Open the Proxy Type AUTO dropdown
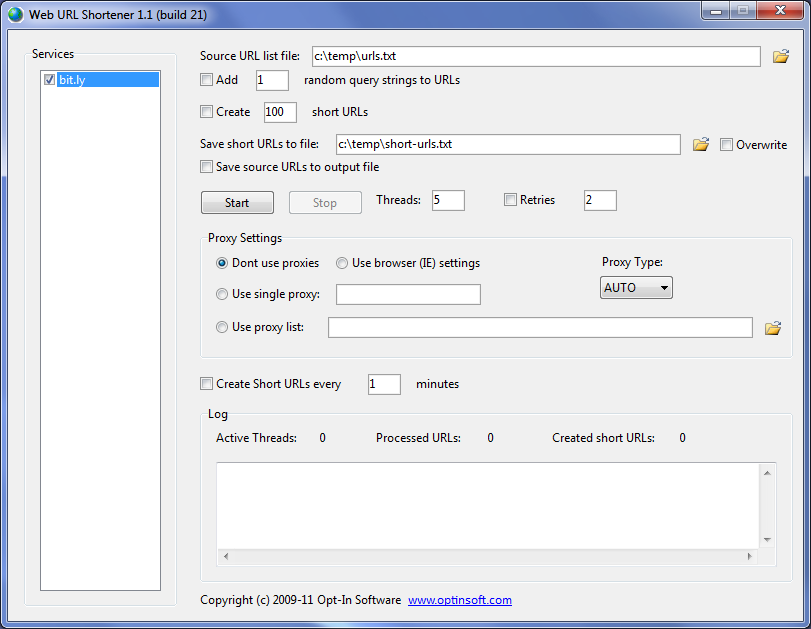811x629 pixels. 636,288
